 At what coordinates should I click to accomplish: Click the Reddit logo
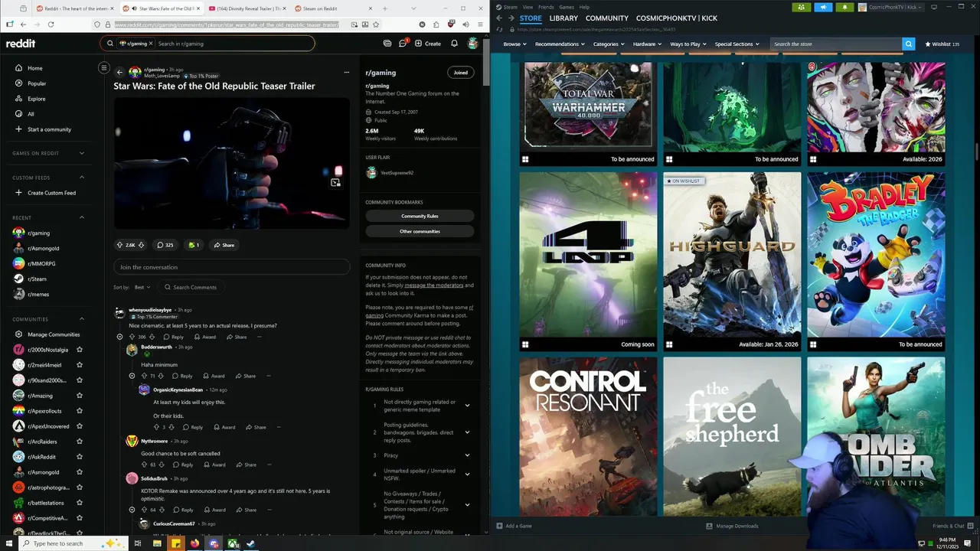pos(21,44)
